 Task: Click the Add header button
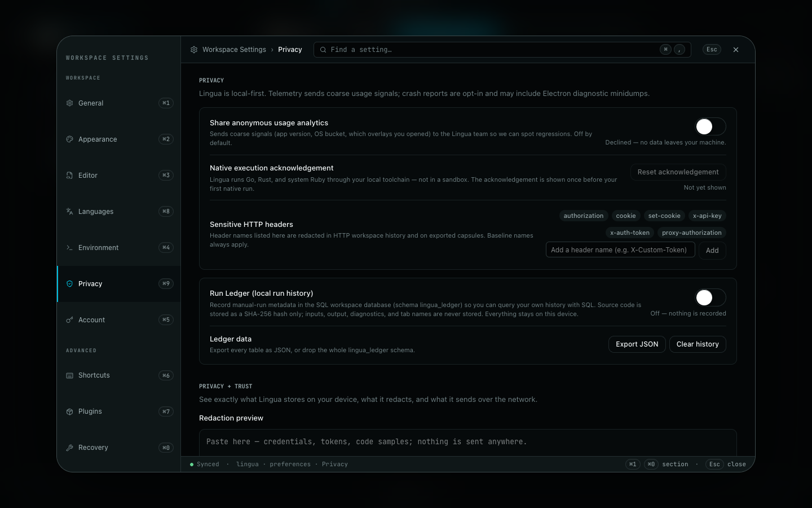[x=712, y=250]
